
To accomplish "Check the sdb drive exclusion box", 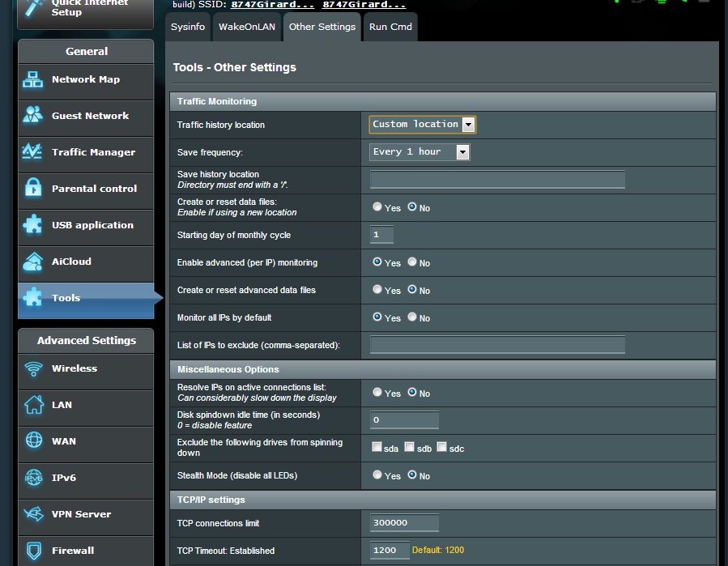I will (x=409, y=447).
